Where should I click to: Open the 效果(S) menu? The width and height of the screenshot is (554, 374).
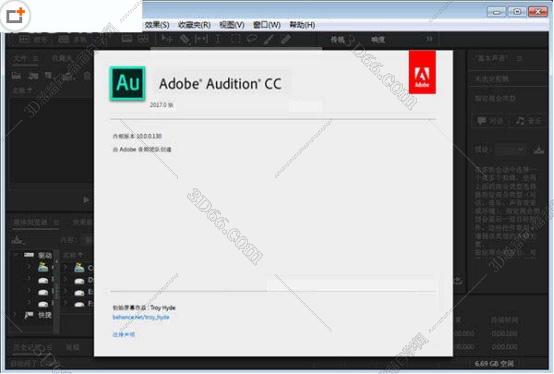157,25
